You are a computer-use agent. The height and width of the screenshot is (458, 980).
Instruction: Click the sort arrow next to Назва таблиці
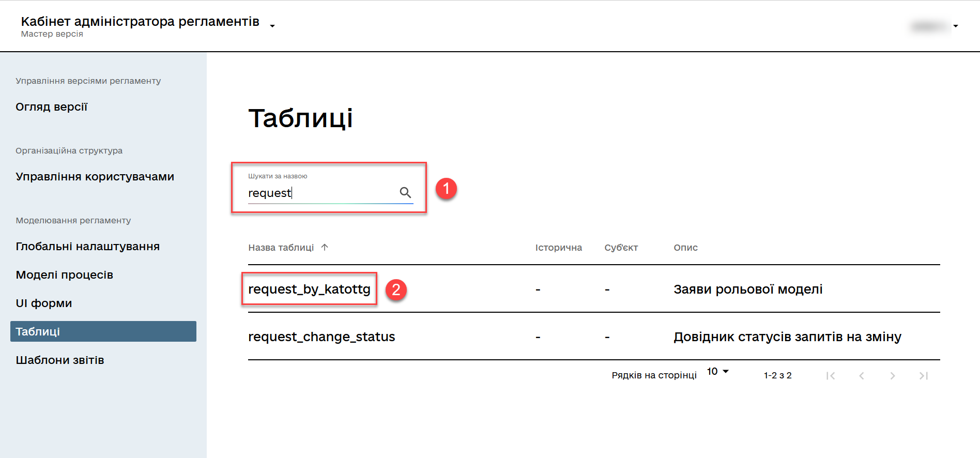coord(325,247)
